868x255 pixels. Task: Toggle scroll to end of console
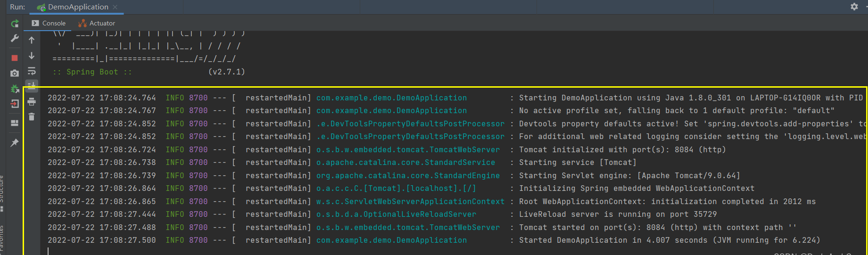pos(32,86)
